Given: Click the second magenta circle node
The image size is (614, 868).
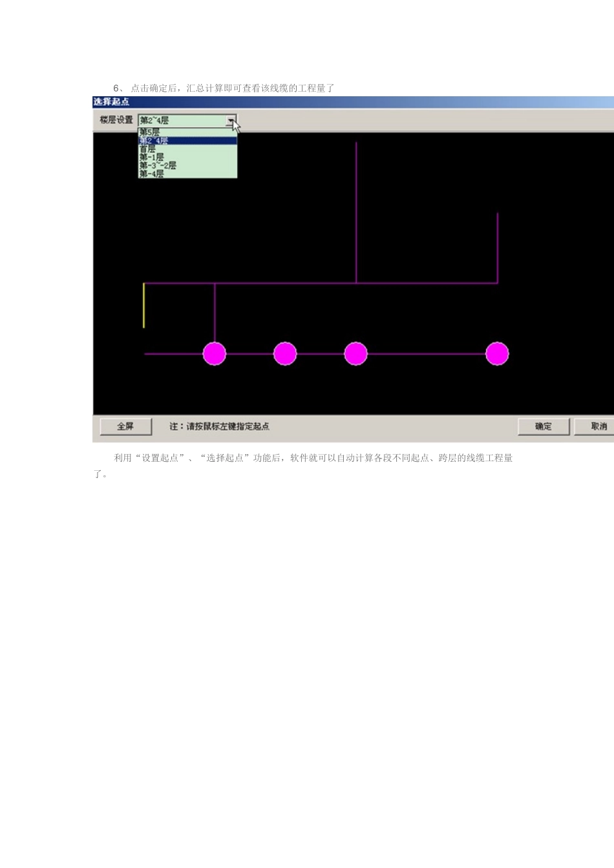Looking at the screenshot, I should pos(285,354).
